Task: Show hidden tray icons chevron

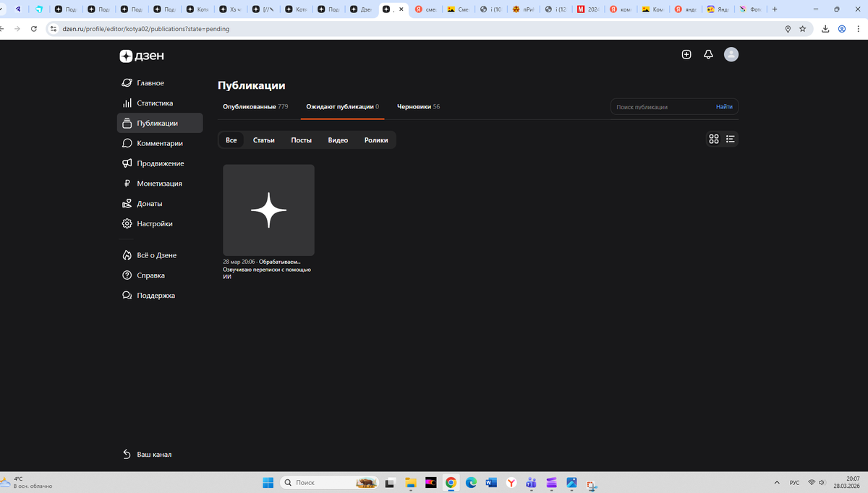Action: pyautogui.click(x=777, y=482)
